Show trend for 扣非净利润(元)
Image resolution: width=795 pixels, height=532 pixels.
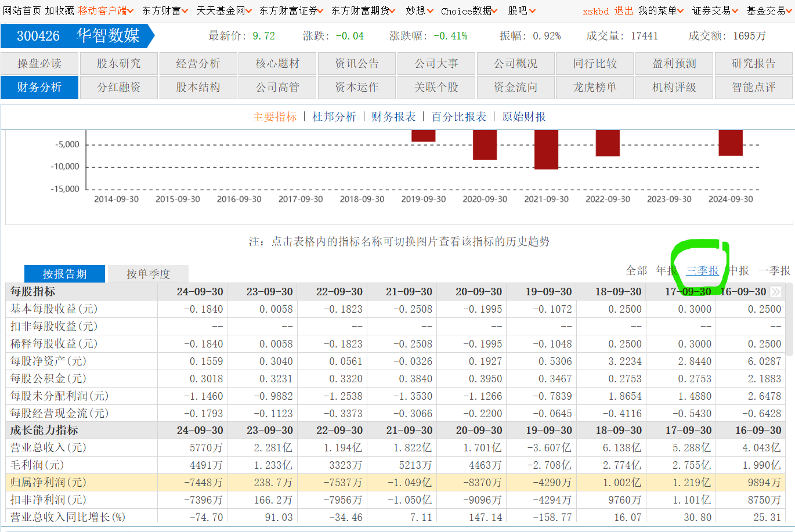click(48, 500)
